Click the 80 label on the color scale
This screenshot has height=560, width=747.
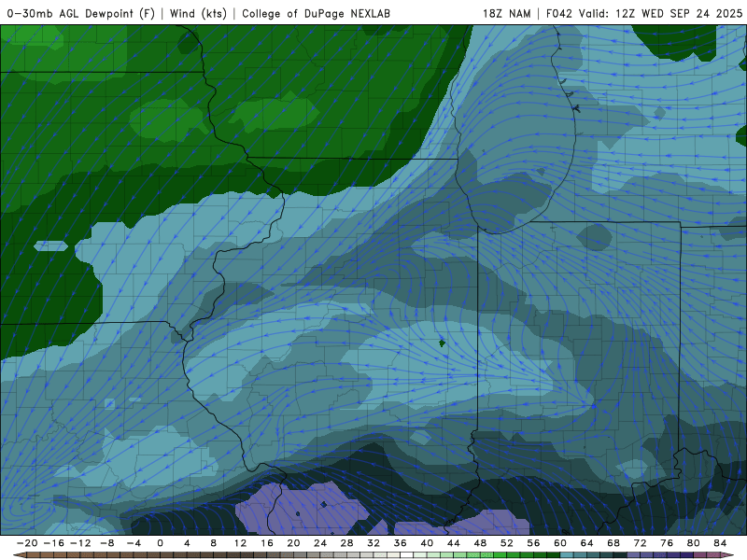pyautogui.click(x=694, y=543)
